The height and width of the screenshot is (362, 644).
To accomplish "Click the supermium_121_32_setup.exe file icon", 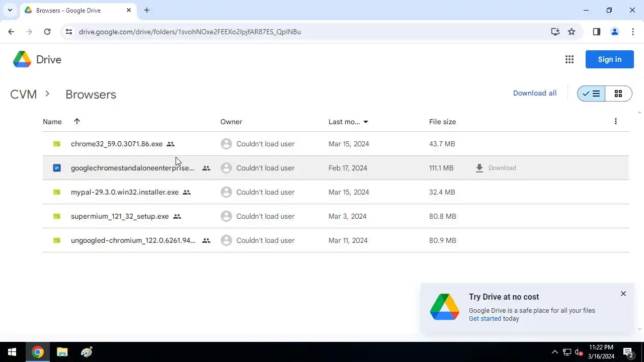I will pyautogui.click(x=57, y=216).
